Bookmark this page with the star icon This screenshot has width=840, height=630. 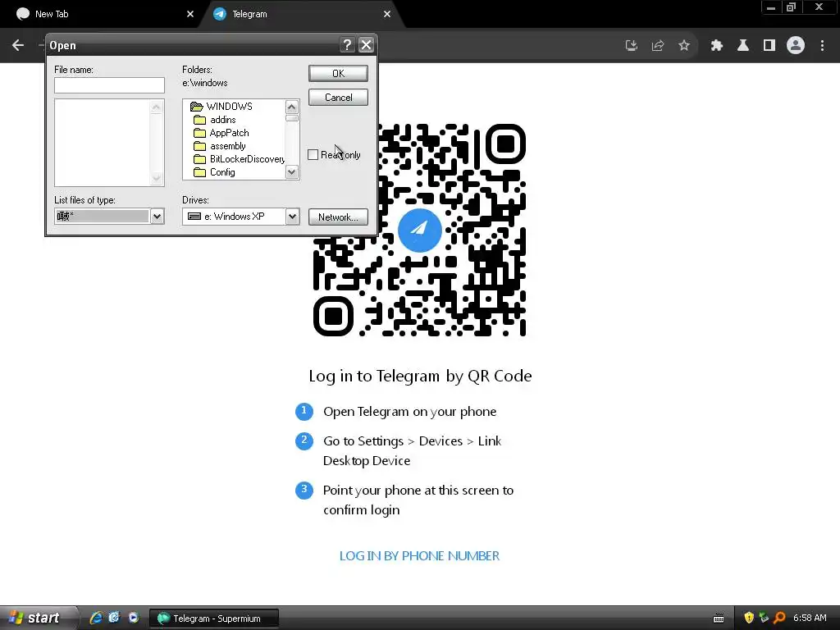[684, 46]
